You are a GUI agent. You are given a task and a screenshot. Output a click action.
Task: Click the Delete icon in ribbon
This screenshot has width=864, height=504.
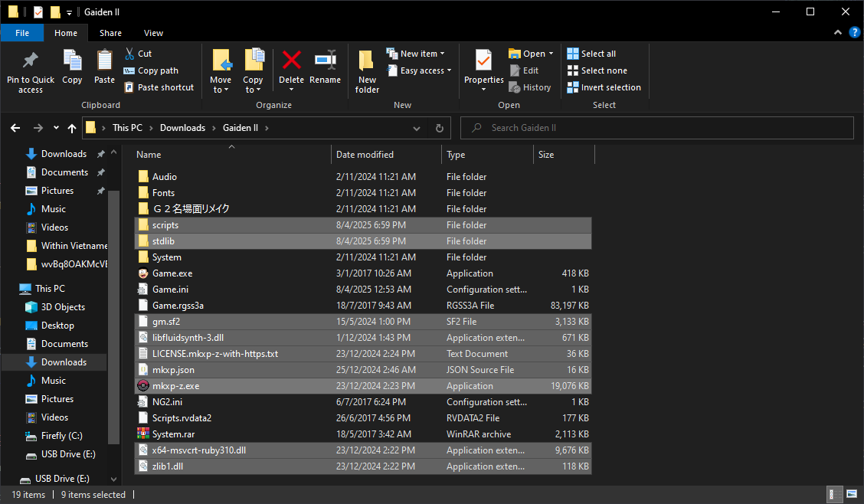[291, 61]
